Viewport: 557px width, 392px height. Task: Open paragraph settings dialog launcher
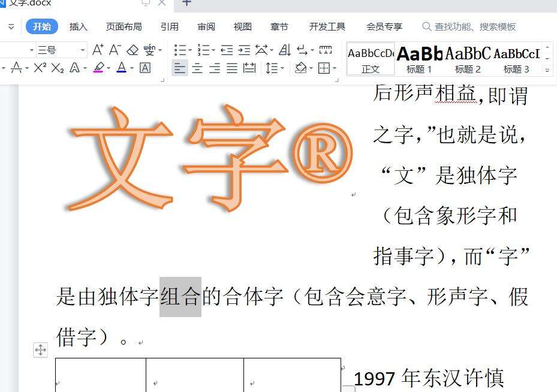[336, 80]
